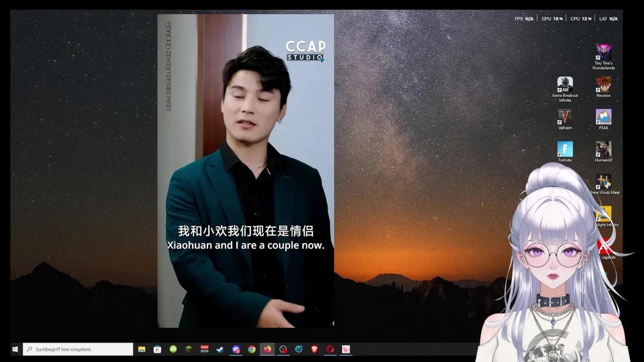Open Arena Breakout Infinite desktop shortcut
This screenshot has height=362, width=644.
[565, 89]
